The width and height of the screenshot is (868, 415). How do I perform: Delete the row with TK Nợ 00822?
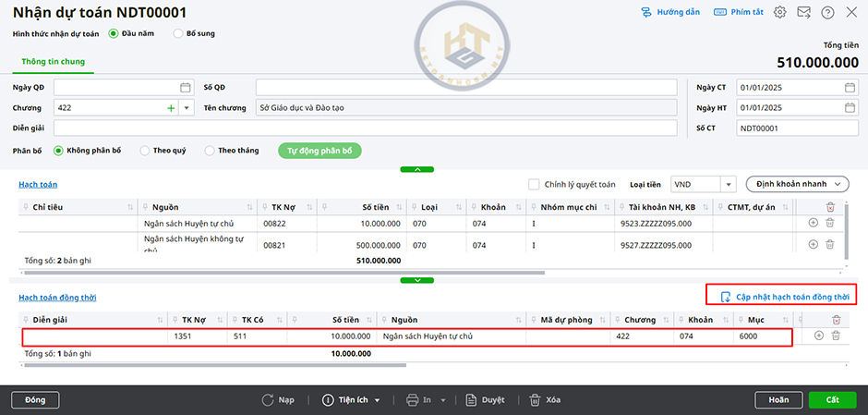(x=830, y=223)
